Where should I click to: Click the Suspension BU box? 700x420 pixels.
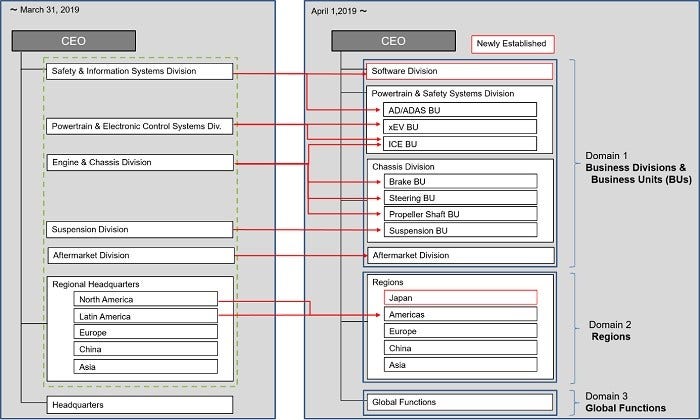[461, 231]
